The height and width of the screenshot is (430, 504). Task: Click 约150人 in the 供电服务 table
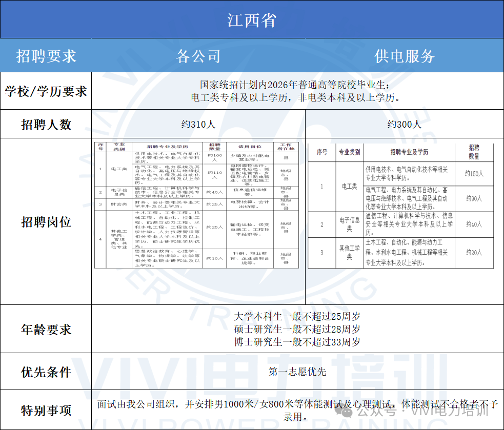pyautogui.click(x=474, y=174)
